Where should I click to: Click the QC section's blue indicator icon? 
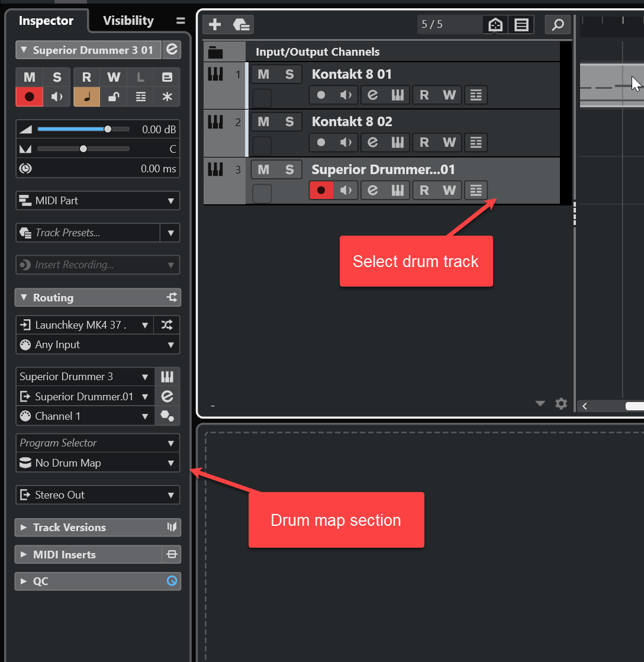[x=172, y=581]
